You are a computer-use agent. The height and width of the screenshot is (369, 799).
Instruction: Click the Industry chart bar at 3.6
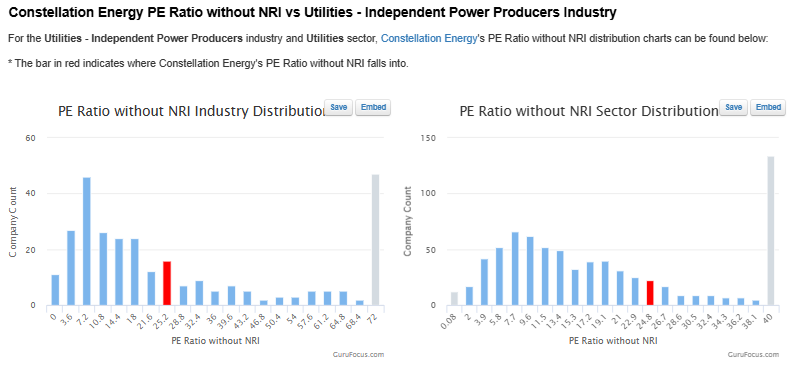click(x=71, y=268)
